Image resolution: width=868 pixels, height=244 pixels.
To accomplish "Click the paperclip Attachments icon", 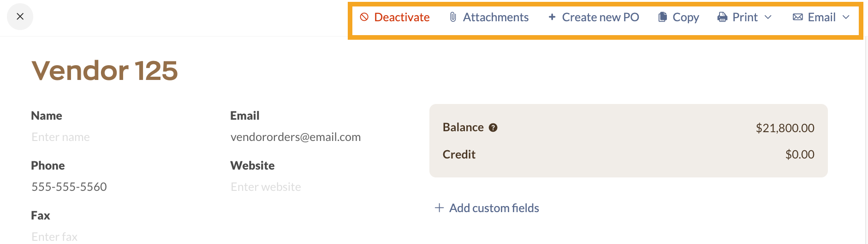I will 453,17.
